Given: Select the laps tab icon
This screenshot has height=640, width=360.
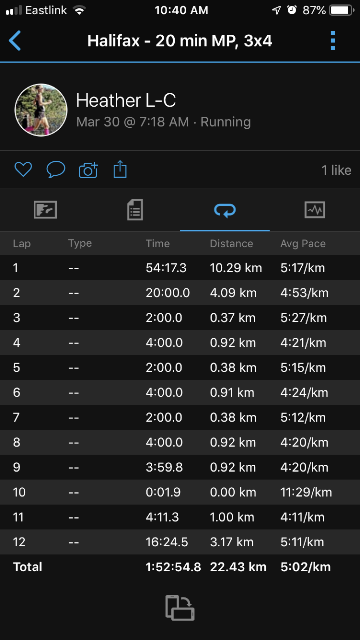Looking at the screenshot, I should 225,210.
